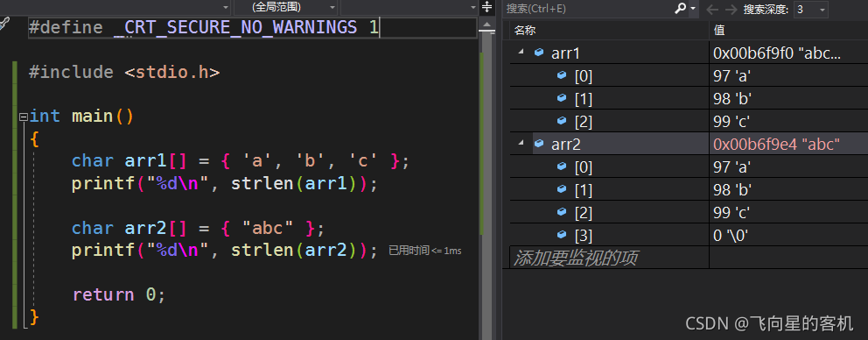Click the int main() line

click(x=81, y=117)
